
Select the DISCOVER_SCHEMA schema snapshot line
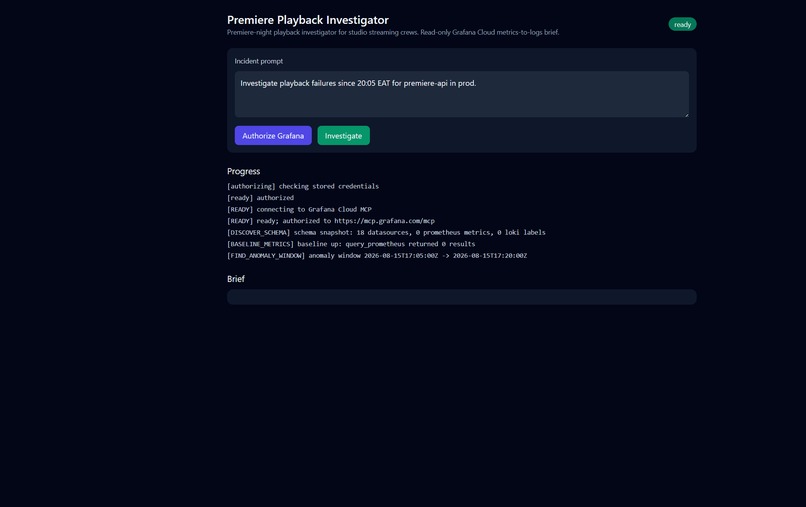386,232
